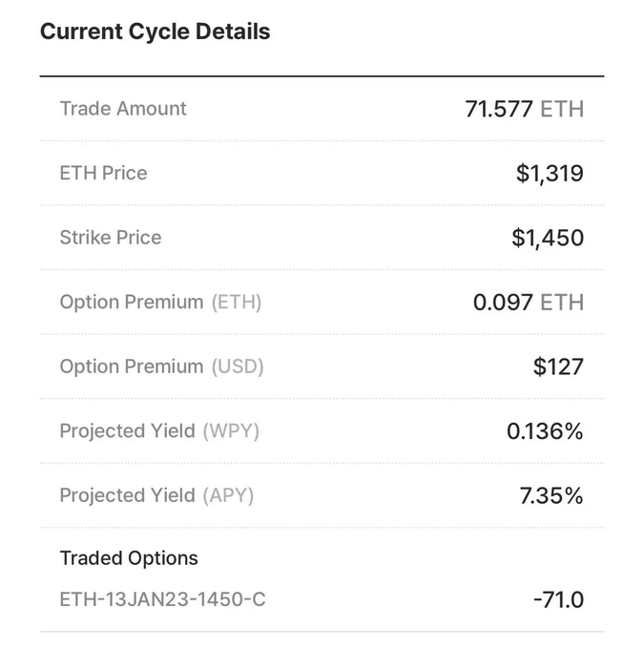Click the $1,450 strike price value

pyautogui.click(x=548, y=238)
